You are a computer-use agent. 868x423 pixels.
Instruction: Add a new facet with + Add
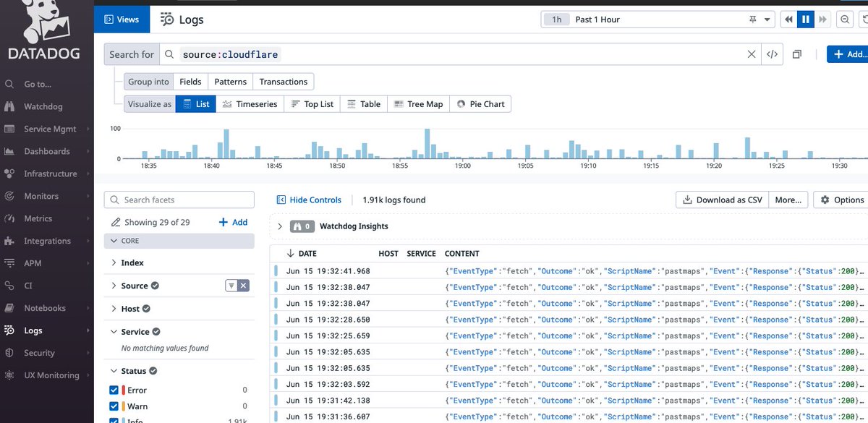233,222
